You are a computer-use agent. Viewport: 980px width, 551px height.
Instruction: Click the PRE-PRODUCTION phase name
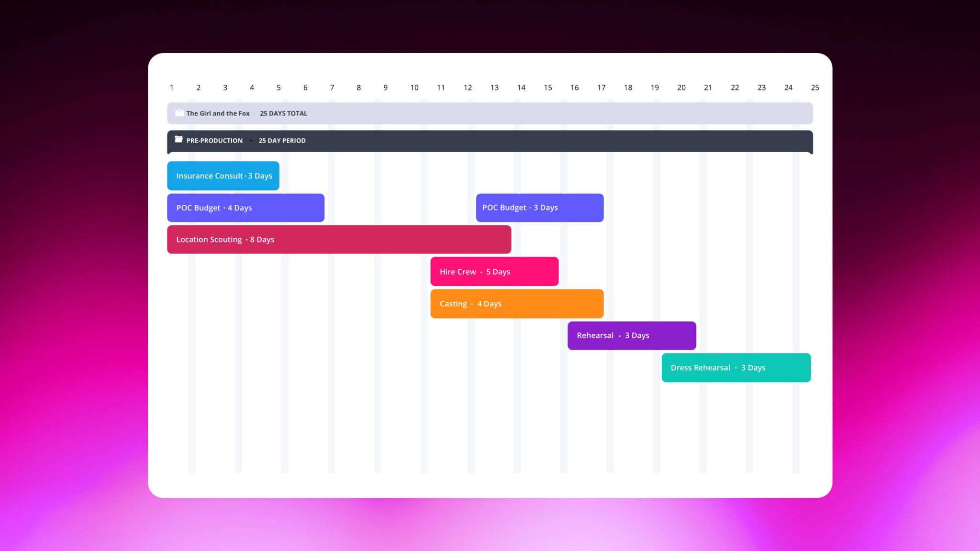coord(214,141)
